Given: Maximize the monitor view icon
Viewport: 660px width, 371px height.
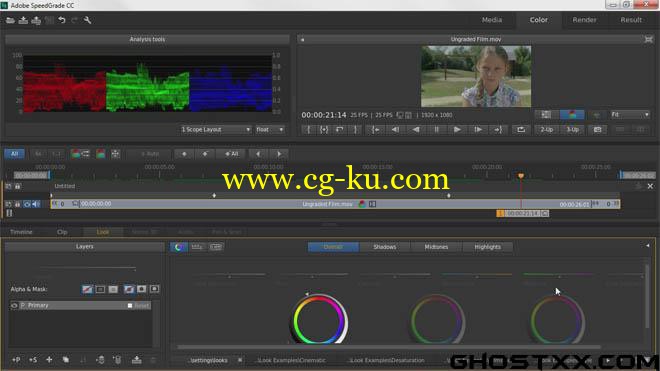Looking at the screenshot, I should pos(648,39).
